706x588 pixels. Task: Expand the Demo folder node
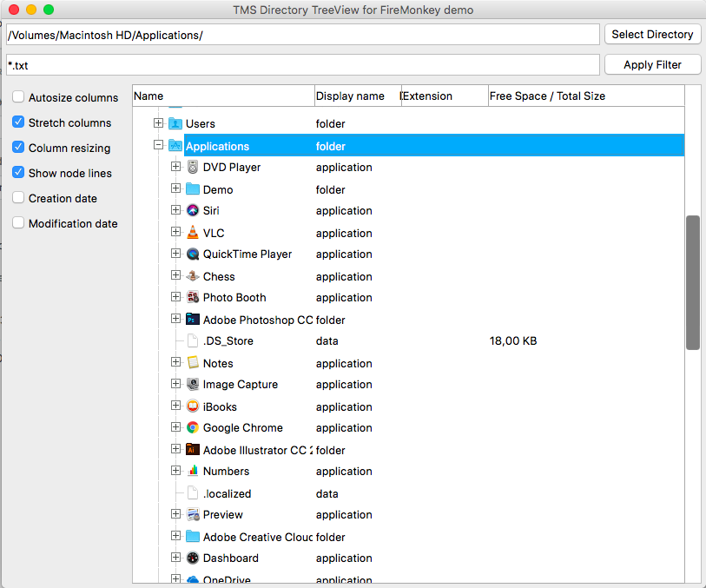pyautogui.click(x=175, y=188)
